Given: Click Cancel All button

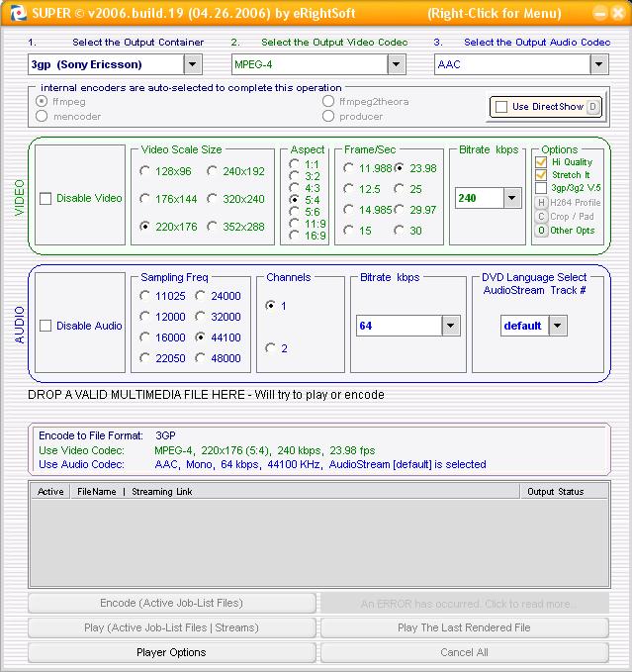Looking at the screenshot, I should point(465,652).
